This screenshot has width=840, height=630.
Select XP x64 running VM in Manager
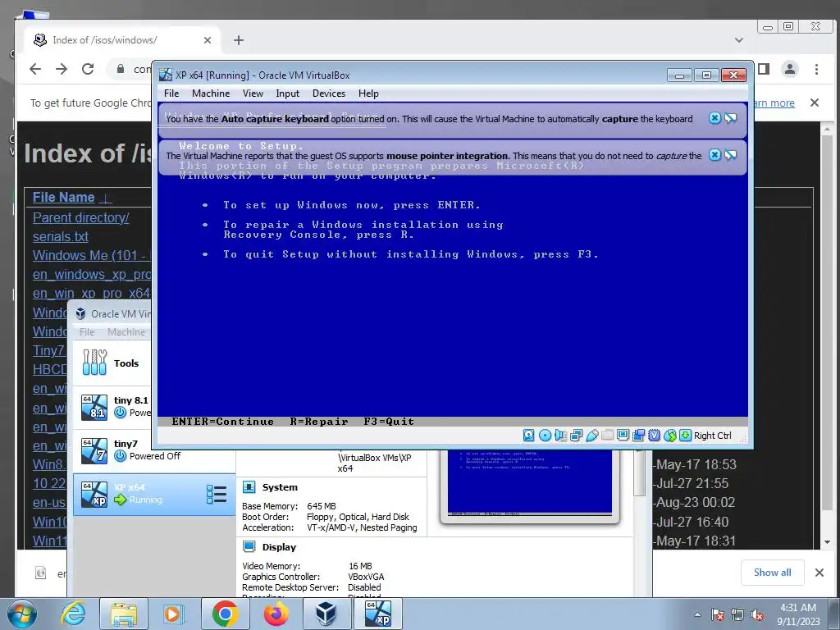[153, 494]
